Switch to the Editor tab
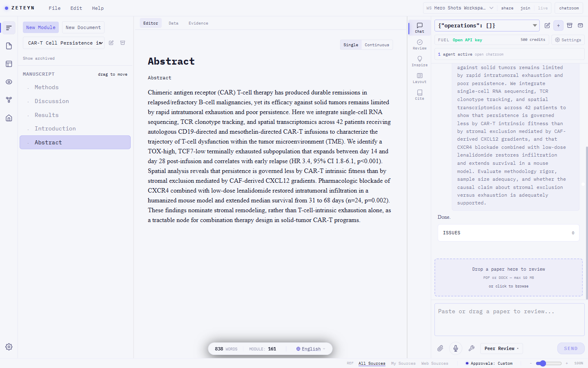Image resolution: width=588 pixels, height=368 pixels. point(151,23)
